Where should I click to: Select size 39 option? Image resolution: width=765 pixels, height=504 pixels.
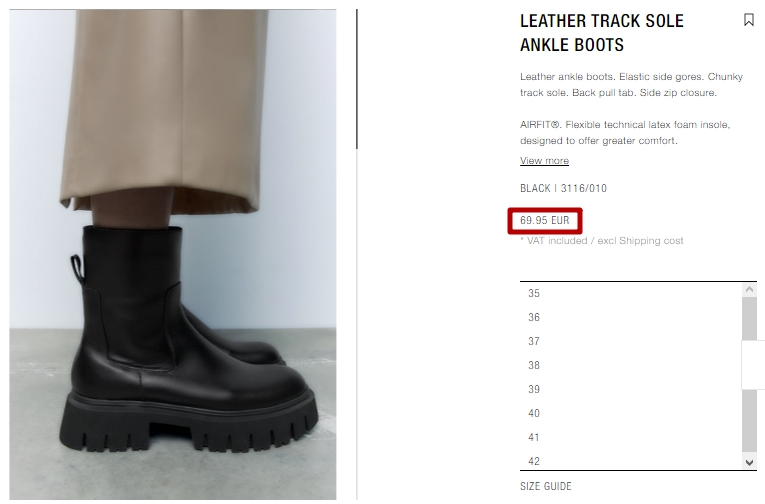click(631, 389)
